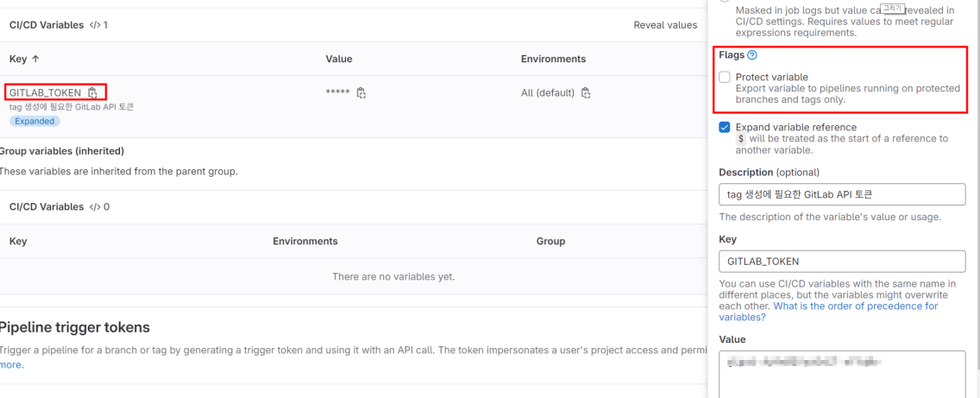
Task: Uncheck Expand variable reference
Action: (x=725, y=128)
